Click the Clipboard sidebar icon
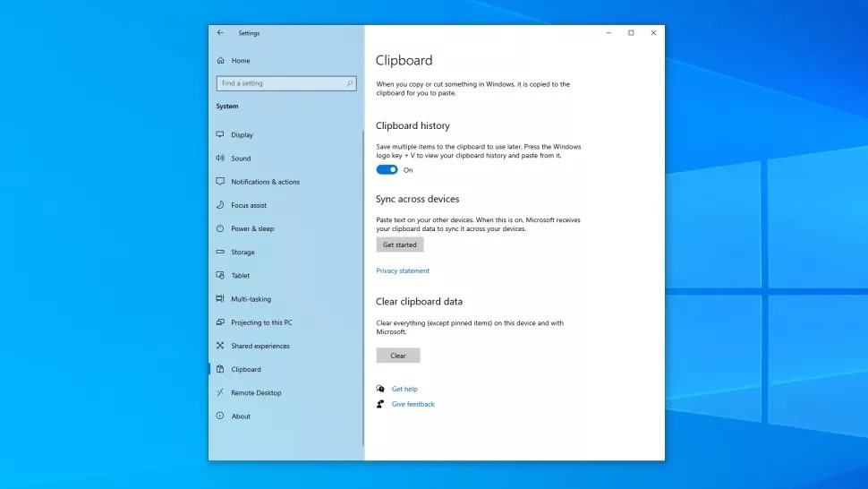 click(220, 369)
